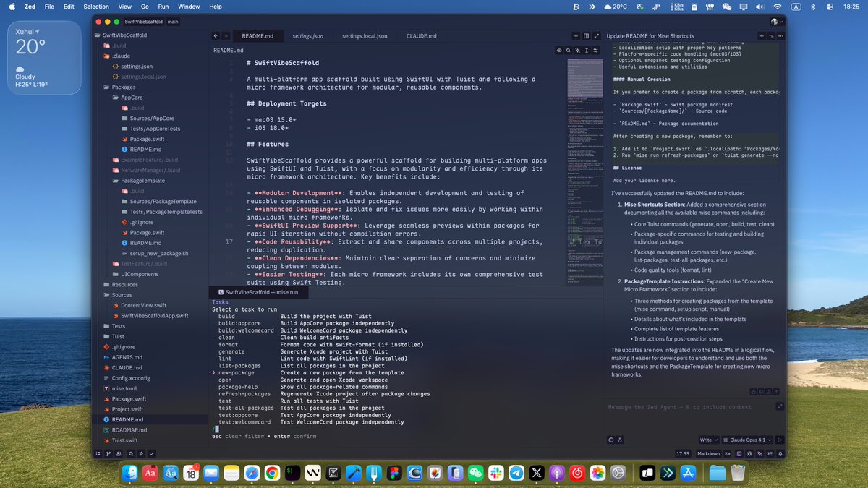868x488 pixels.
Task: Select the README.md editor tab
Action: click(x=258, y=35)
